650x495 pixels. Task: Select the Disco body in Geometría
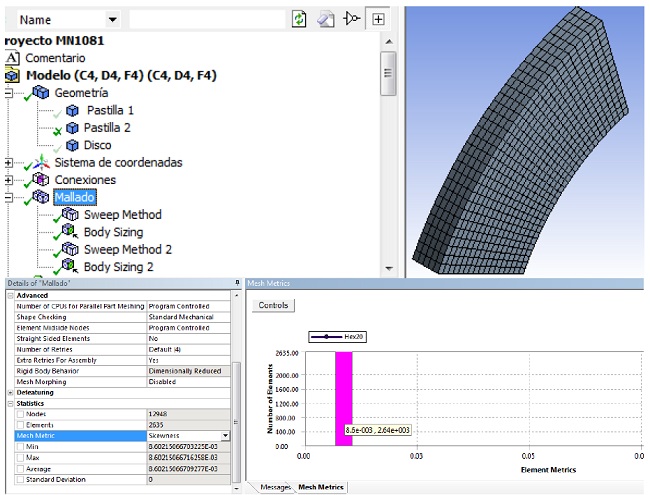(x=97, y=145)
